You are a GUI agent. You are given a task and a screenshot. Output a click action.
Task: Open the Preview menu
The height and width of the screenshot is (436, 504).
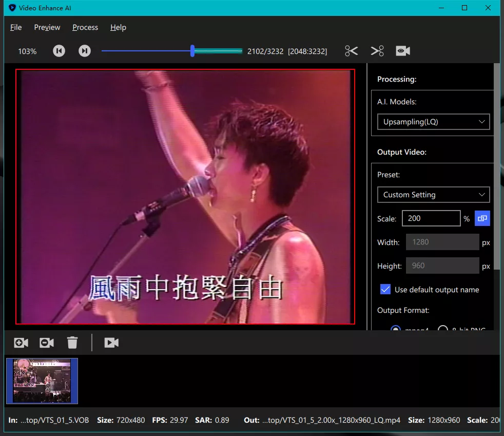point(47,27)
